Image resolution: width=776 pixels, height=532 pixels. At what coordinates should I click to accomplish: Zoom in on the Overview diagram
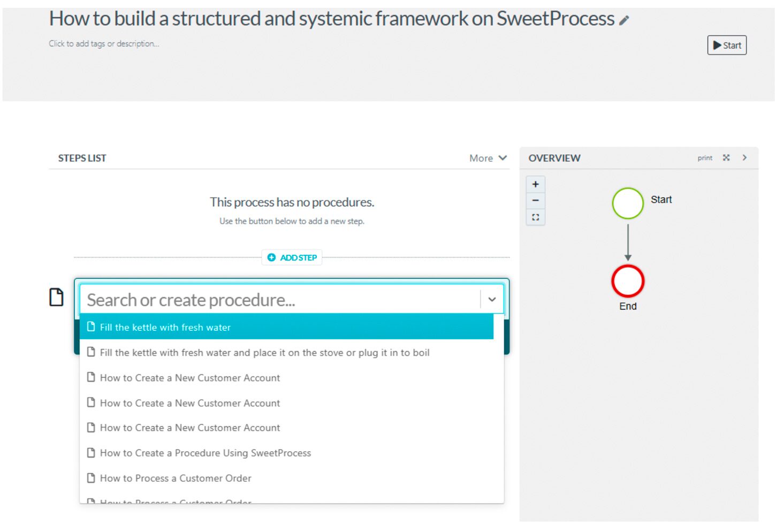(x=535, y=184)
